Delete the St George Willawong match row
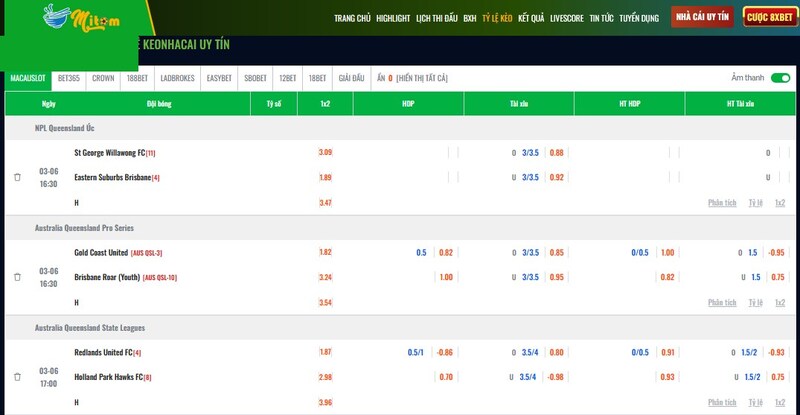Screen dimensions: 800x415 click(17, 177)
